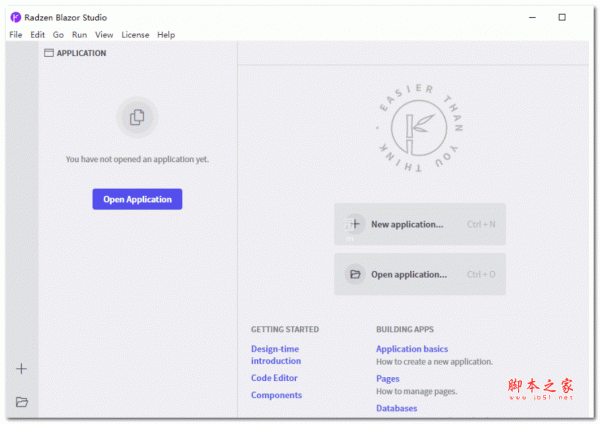Open the Application basics link
Image resolution: width=600 pixels, height=424 pixels.
412,349
